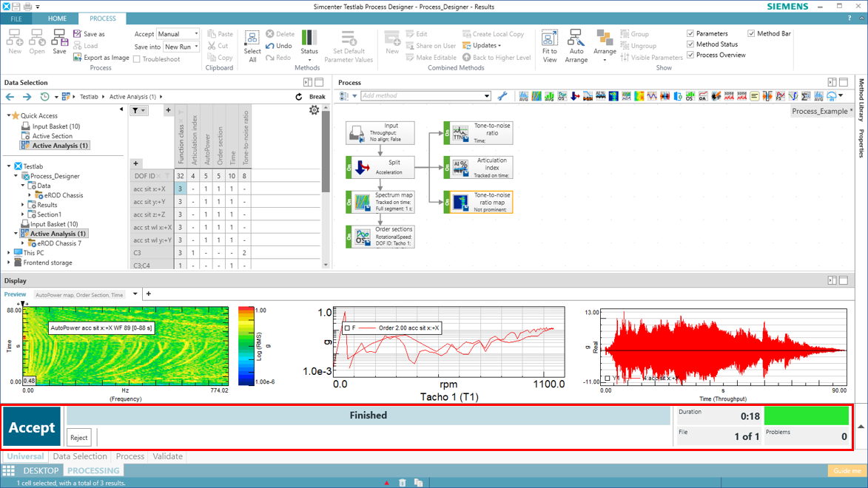Open the Accept mode Manual dropdown
The height and width of the screenshot is (488, 868).
click(178, 34)
